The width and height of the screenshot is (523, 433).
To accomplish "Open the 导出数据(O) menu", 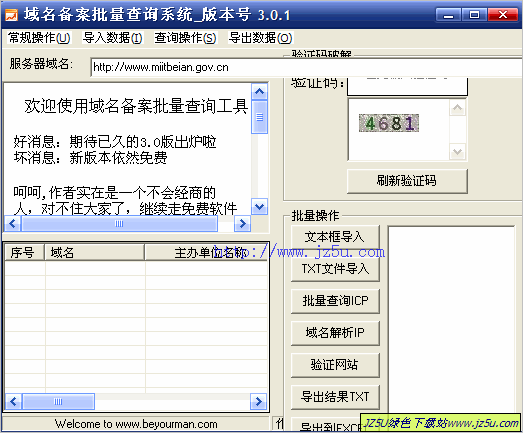I will [260, 38].
